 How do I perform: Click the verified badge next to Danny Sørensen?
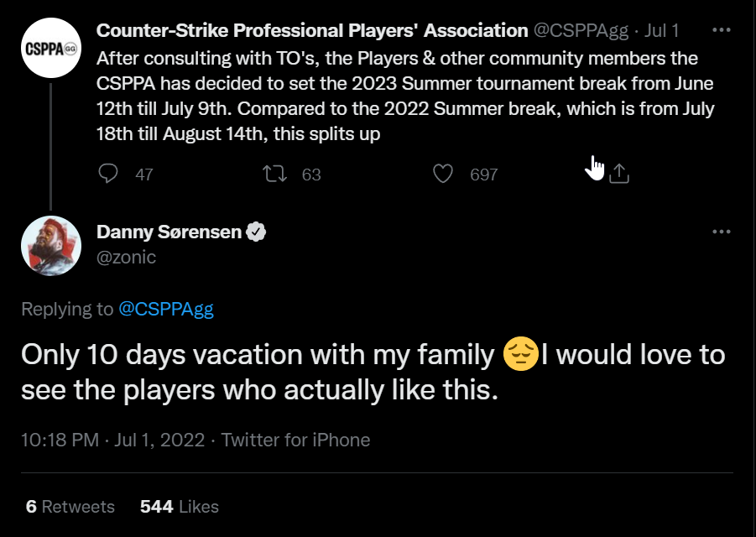257,232
